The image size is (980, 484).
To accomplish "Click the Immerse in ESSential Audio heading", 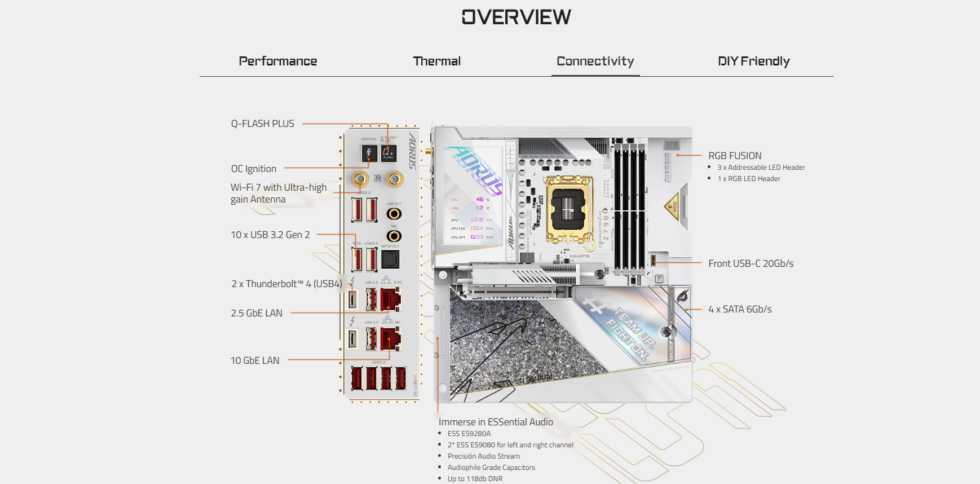I will [496, 422].
